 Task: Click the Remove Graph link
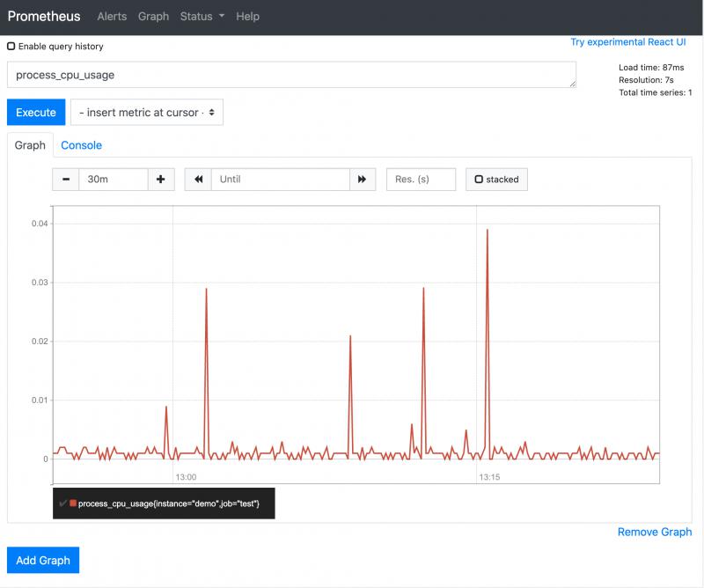(654, 532)
